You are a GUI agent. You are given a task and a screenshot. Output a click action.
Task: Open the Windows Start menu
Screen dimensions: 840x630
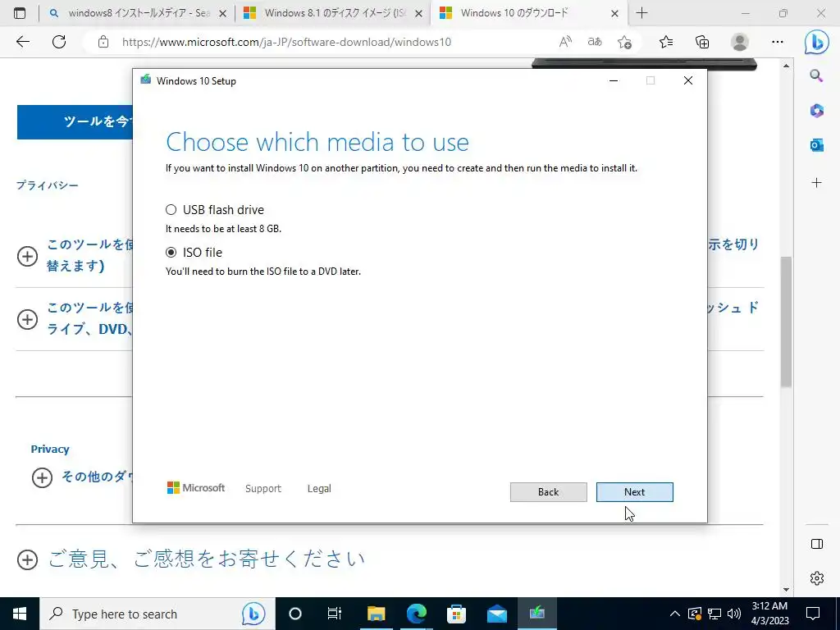(x=20, y=614)
